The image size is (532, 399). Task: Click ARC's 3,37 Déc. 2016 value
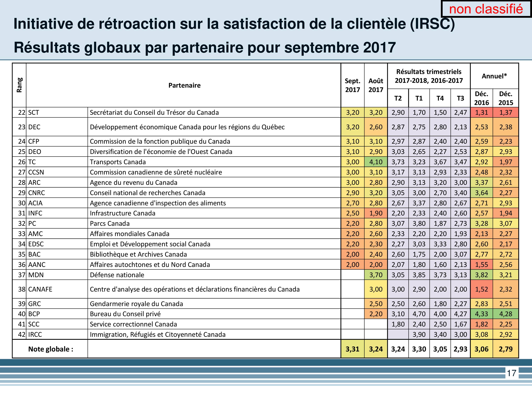point(481,182)
